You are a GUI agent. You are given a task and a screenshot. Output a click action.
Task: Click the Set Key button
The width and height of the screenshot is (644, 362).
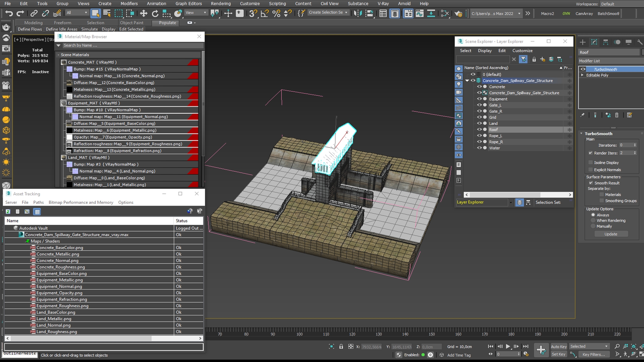(558, 354)
